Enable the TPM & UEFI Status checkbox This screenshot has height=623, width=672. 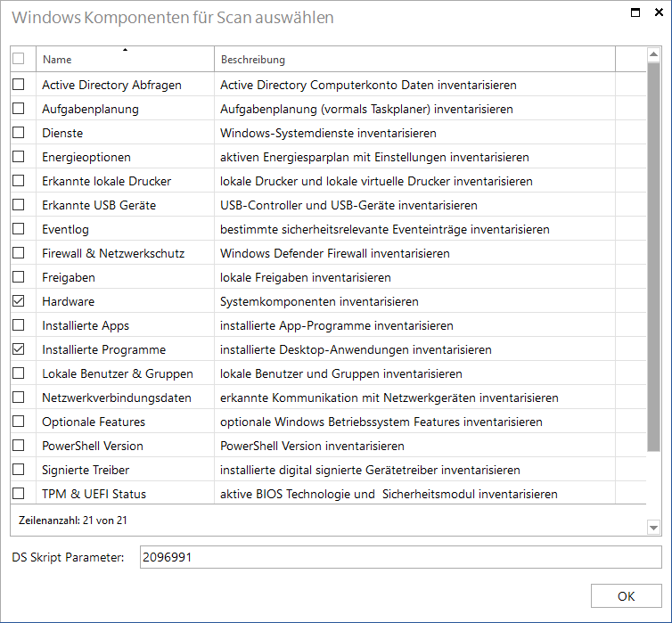(x=19, y=494)
